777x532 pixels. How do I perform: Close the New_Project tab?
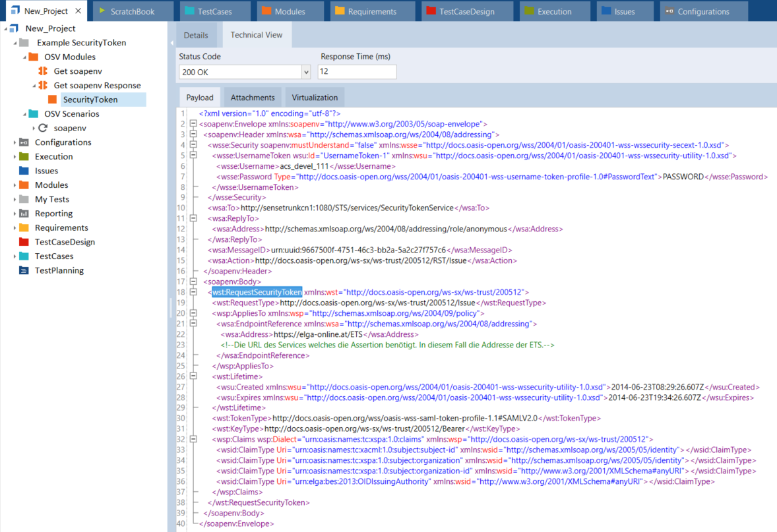pyautogui.click(x=78, y=11)
